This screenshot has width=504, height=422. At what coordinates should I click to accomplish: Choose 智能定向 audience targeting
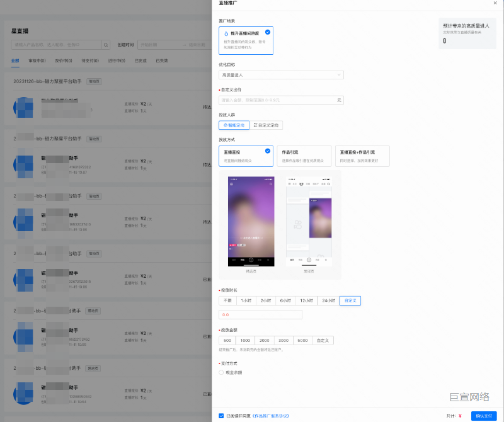click(234, 125)
